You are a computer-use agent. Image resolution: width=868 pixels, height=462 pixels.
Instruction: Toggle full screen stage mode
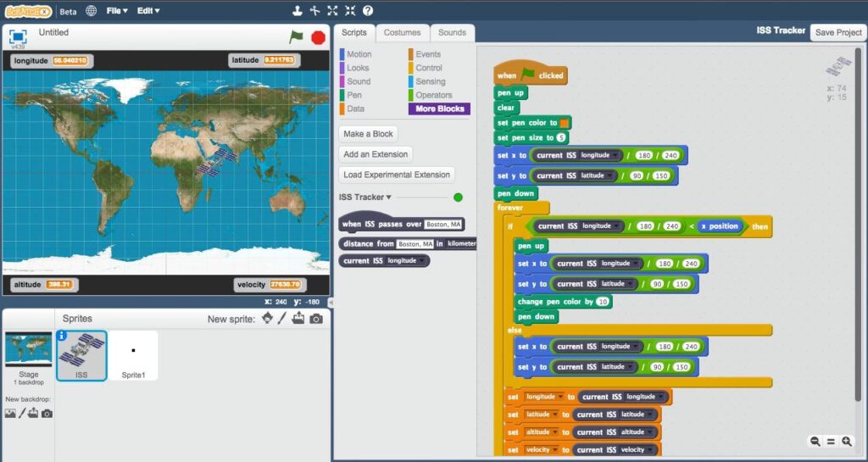(x=18, y=36)
